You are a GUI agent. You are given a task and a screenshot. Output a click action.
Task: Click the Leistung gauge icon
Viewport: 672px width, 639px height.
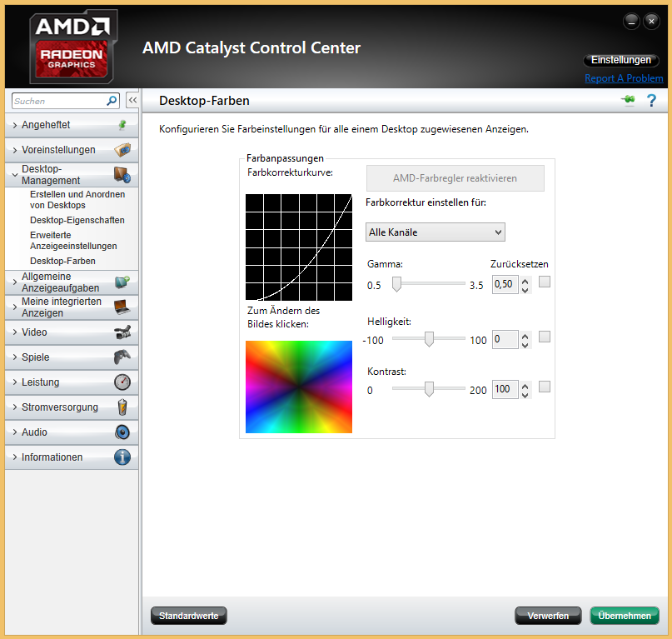click(122, 382)
